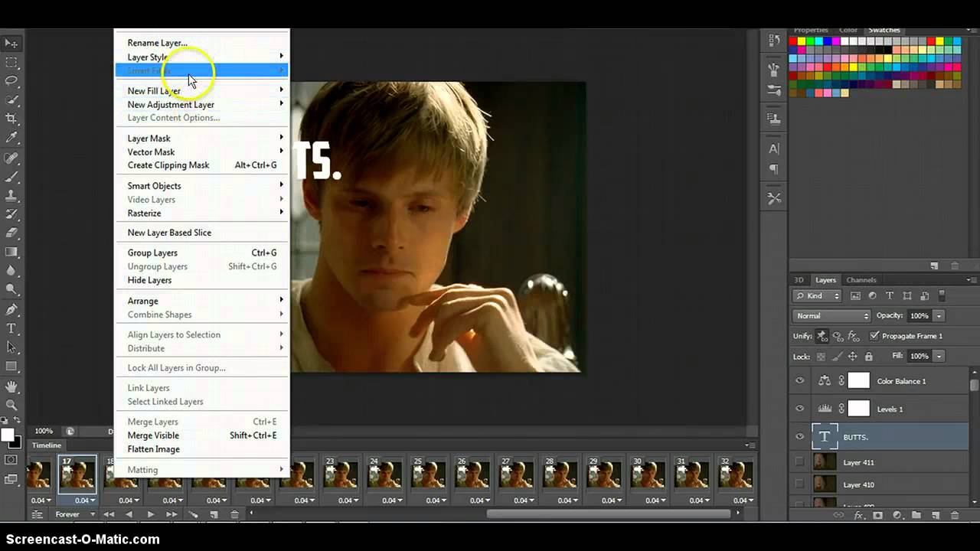Screen dimensions: 980x551
Task: Choose Merge Visible menu item
Action: 202,435
